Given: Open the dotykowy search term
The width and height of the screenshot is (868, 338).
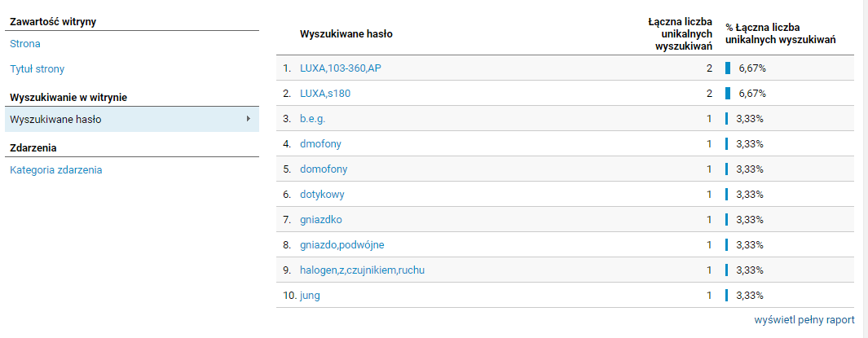Looking at the screenshot, I should click(323, 195).
